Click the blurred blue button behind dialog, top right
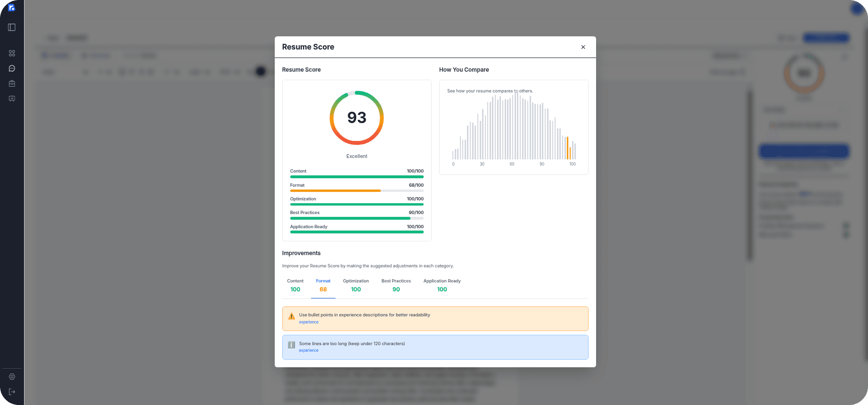 point(826,38)
